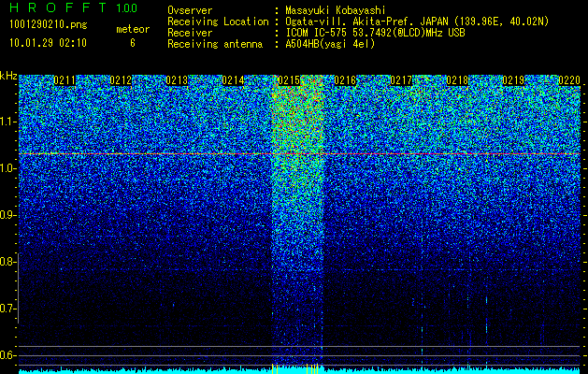Click the 1.0 frequency axis label
The width and height of the screenshot is (588, 374).
(7, 169)
